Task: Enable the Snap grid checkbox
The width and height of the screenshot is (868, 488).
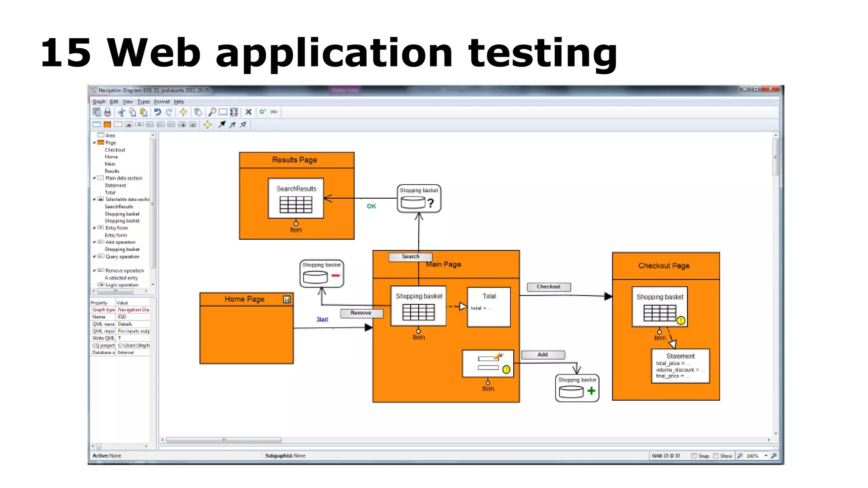Action: 694,456
